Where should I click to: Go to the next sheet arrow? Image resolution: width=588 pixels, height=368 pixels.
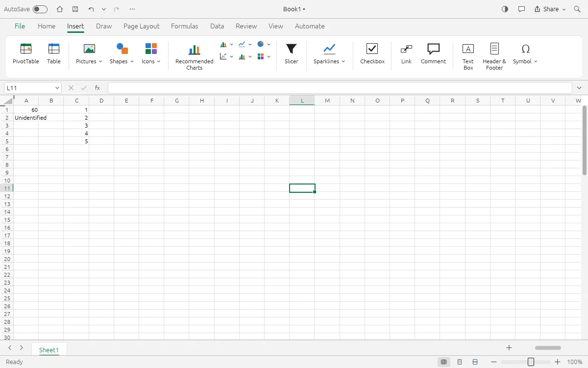22,348
